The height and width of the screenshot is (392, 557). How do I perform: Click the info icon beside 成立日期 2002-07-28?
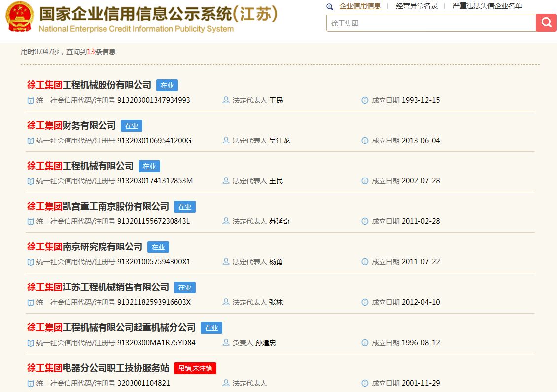pos(365,181)
